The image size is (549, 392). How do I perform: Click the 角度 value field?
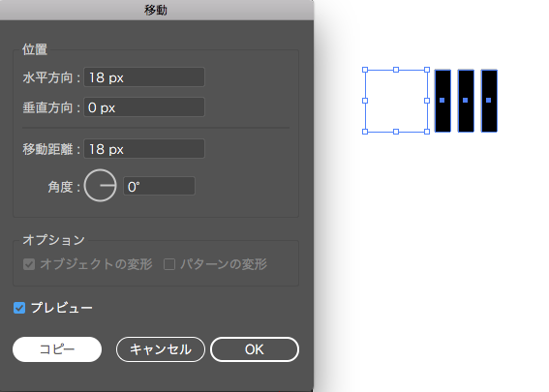[160, 186]
